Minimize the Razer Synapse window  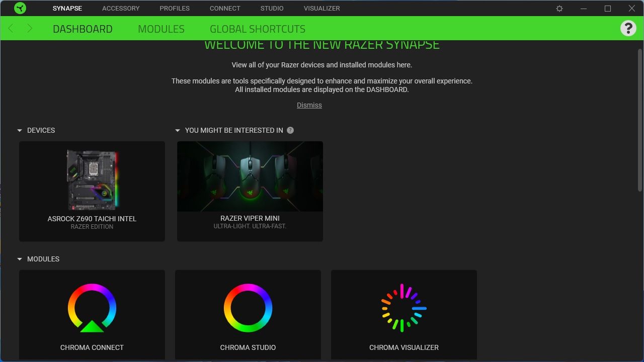(584, 9)
